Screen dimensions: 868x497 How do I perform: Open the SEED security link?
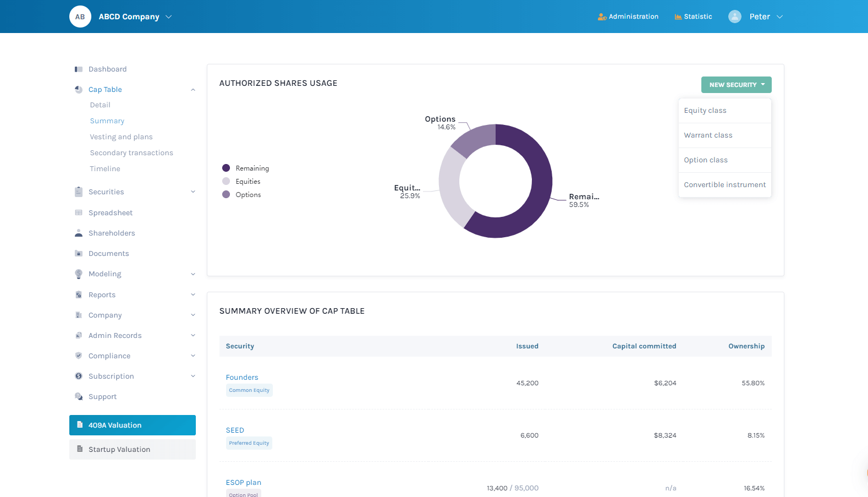coord(235,430)
